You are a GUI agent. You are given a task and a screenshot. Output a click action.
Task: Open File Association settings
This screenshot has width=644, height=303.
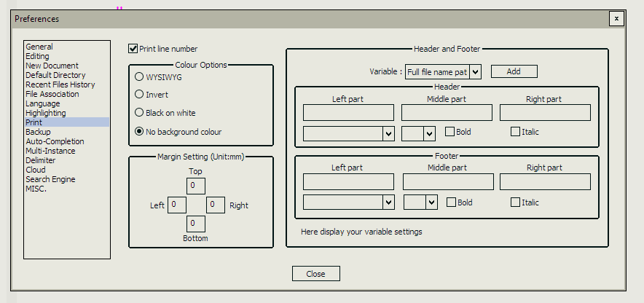point(66,94)
